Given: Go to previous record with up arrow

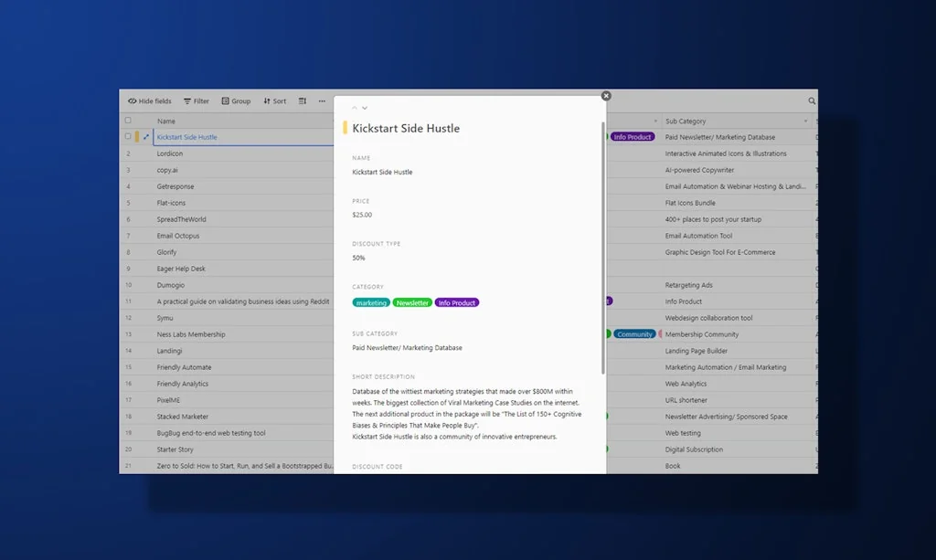Looking at the screenshot, I should pos(355,108).
